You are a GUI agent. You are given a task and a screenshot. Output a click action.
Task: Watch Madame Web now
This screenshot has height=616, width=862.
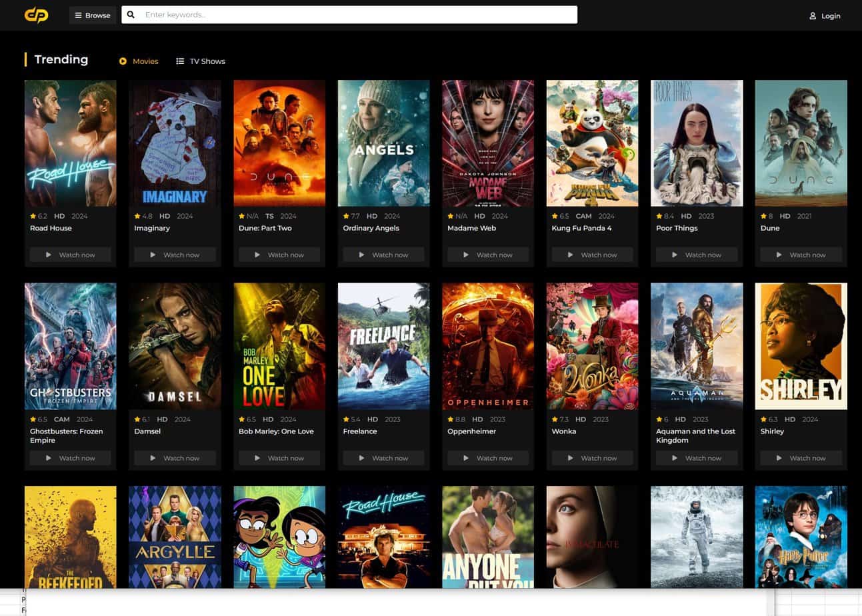(488, 255)
